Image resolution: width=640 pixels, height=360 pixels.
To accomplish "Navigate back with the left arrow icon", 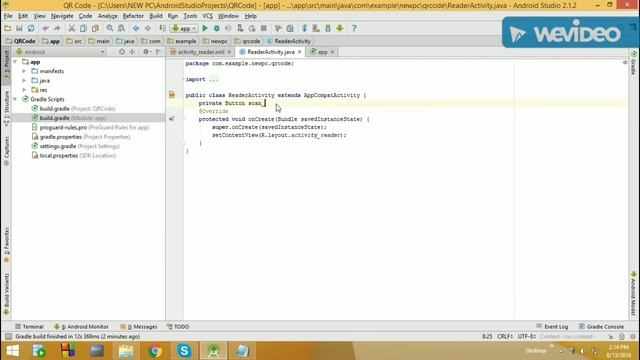I will 136,28.
